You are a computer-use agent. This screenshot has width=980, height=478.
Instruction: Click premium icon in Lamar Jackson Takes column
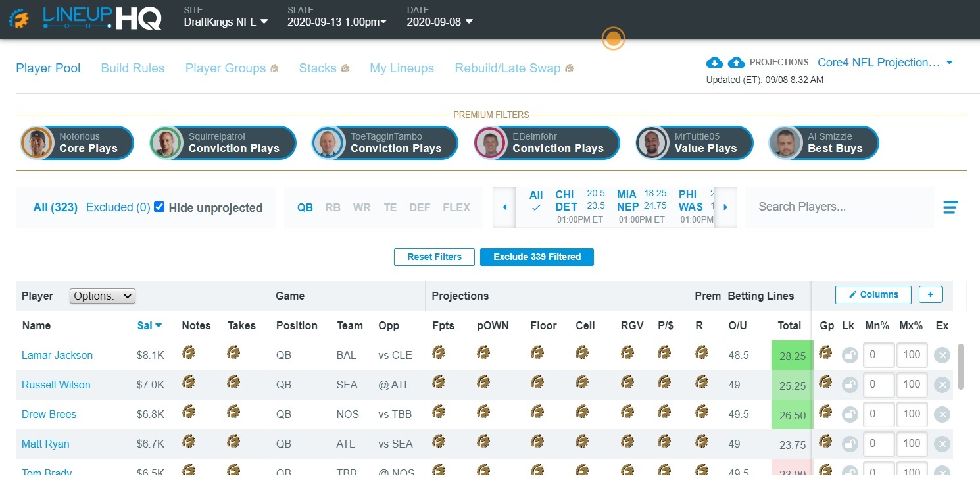(x=233, y=354)
